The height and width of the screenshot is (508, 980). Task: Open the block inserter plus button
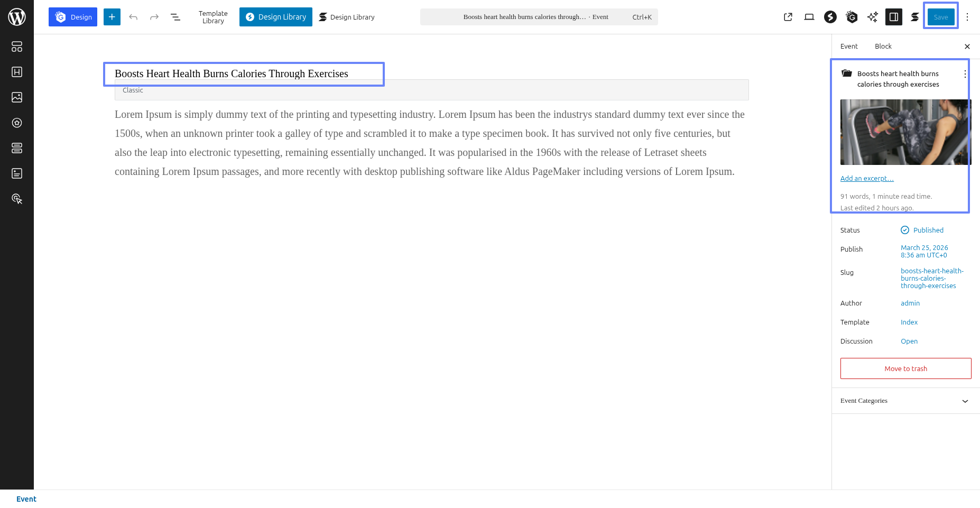pyautogui.click(x=112, y=17)
